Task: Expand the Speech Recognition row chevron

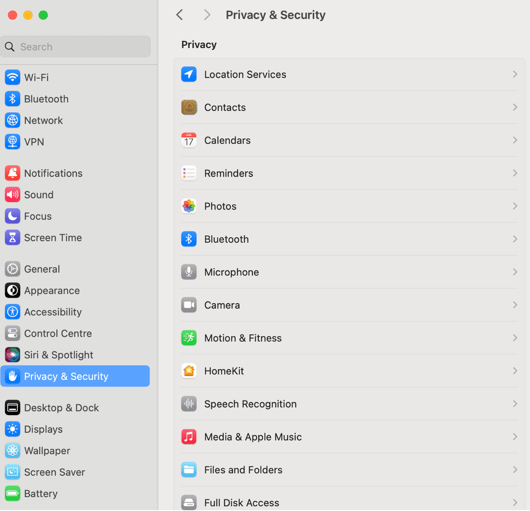Action: [515, 404]
